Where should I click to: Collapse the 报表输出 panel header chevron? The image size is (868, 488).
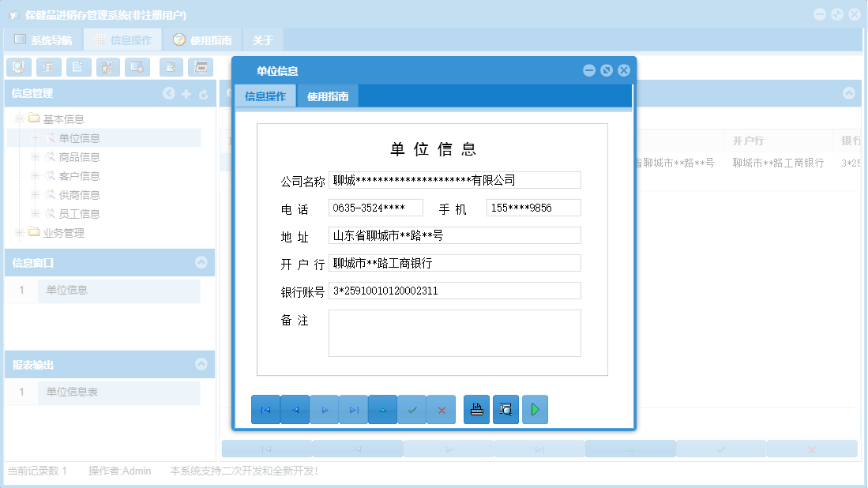click(203, 364)
